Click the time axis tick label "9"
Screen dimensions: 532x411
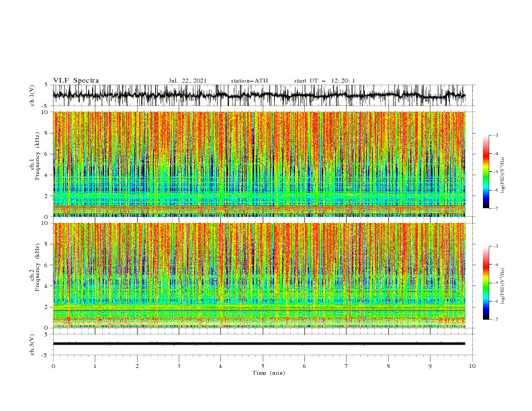coord(430,366)
